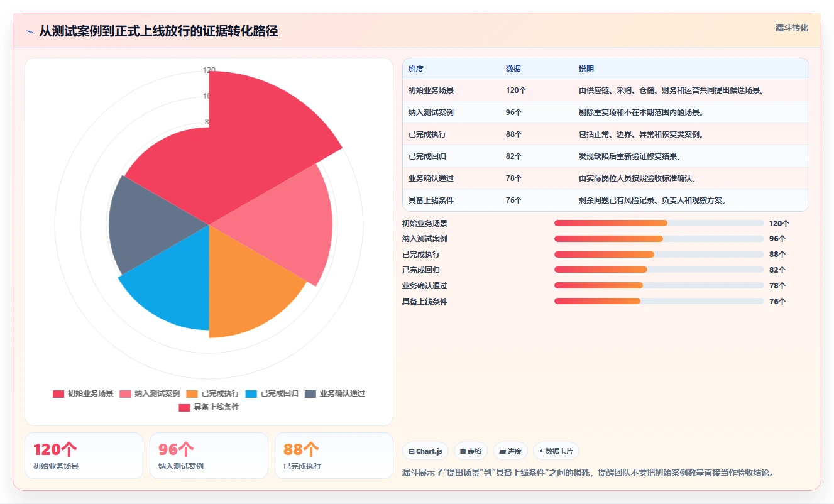Viewport: 834px width, 504px height.
Task: Select the 业务确认通过 cell in the table
Action: [x=431, y=178]
